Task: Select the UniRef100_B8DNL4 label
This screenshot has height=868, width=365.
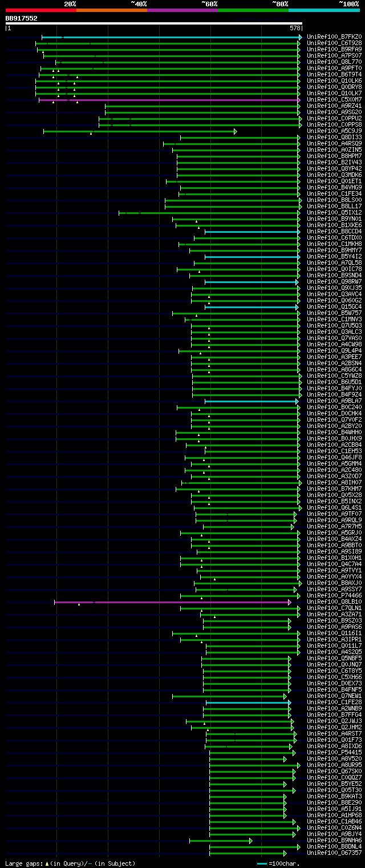Action: (334, 846)
